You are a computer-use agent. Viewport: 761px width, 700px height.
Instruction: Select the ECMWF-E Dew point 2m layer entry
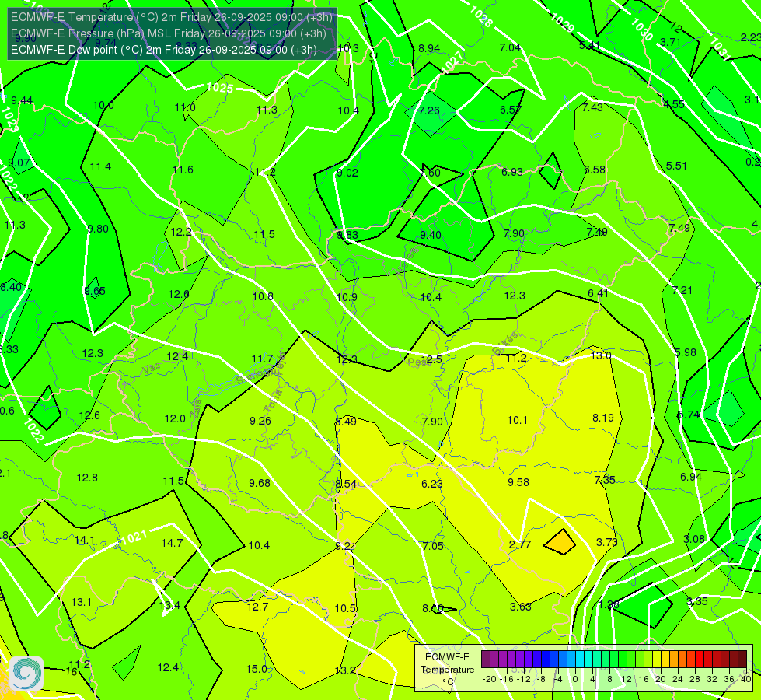[x=163, y=50]
